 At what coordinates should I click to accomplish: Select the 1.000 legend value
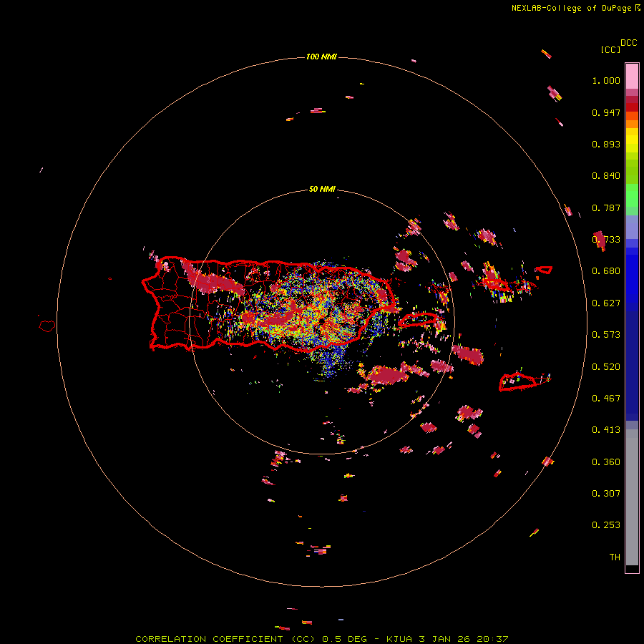(x=606, y=80)
